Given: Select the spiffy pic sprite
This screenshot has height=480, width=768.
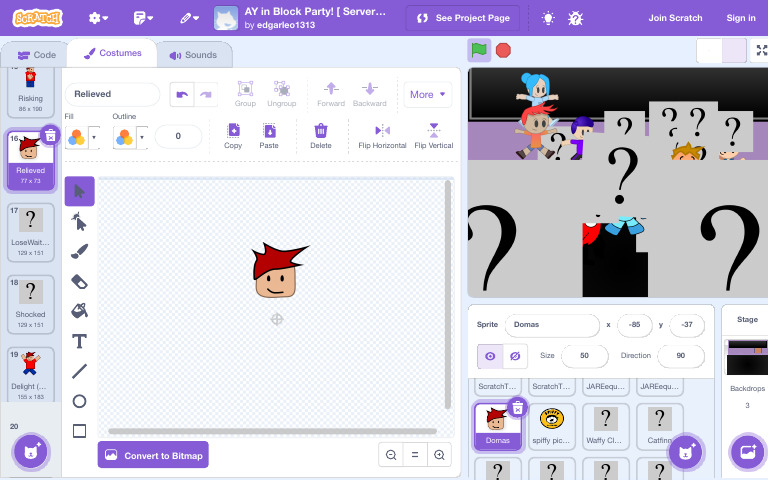Looking at the screenshot, I should (552, 425).
